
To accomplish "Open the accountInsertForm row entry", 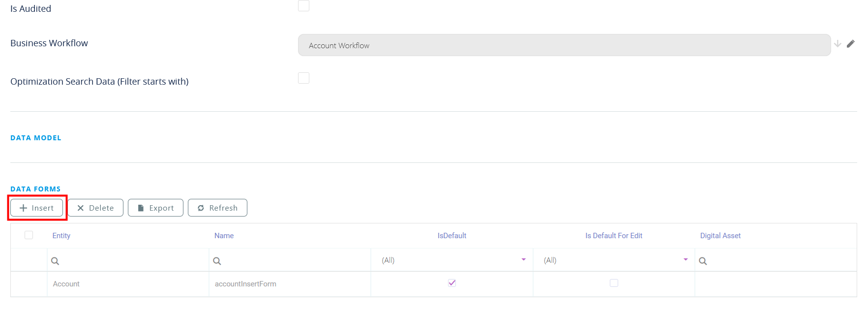I will 245,284.
